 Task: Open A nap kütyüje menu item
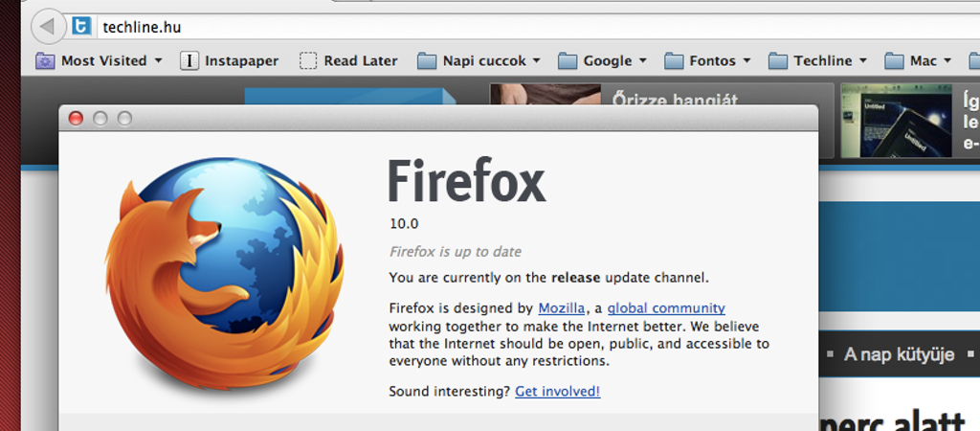pyautogui.click(x=899, y=354)
